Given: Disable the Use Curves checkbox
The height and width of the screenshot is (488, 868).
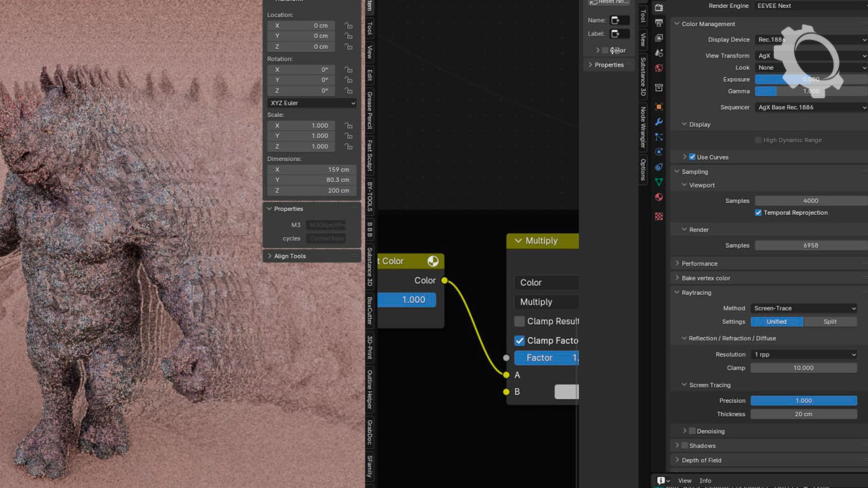Looking at the screenshot, I should pos(692,157).
